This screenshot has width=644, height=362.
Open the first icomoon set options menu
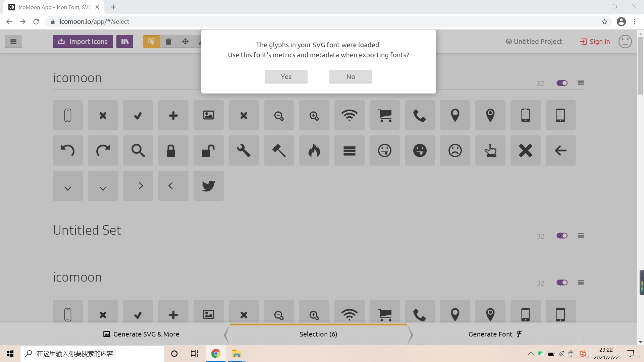[x=581, y=83]
